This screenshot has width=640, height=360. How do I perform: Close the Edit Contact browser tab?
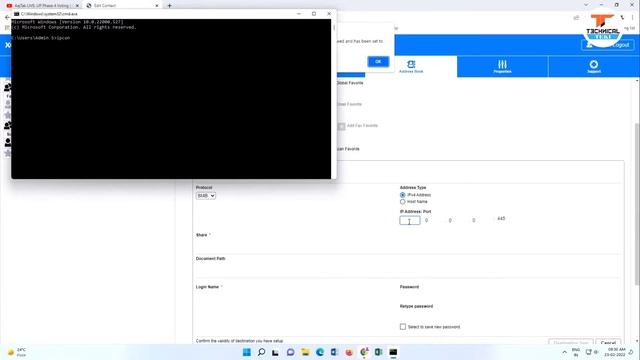[157, 6]
